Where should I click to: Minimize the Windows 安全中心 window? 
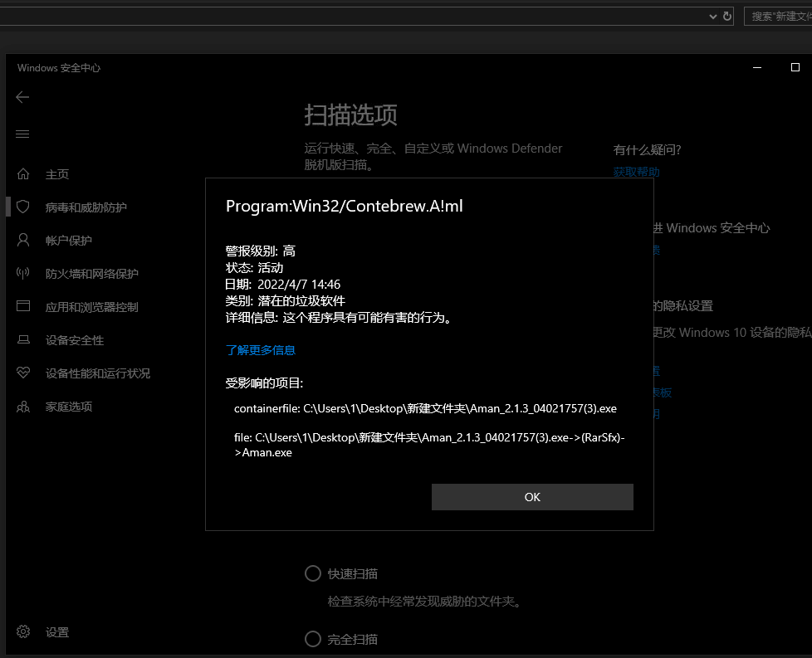click(x=757, y=68)
